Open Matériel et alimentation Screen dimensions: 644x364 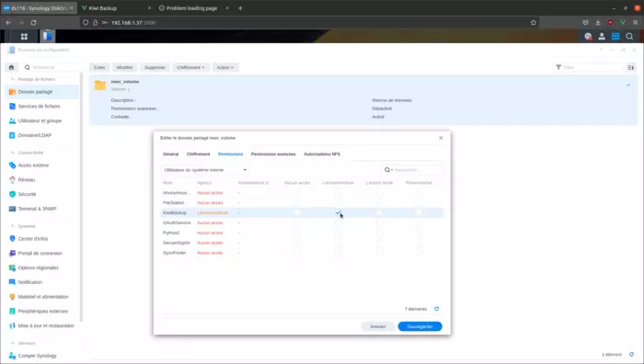[42, 297]
